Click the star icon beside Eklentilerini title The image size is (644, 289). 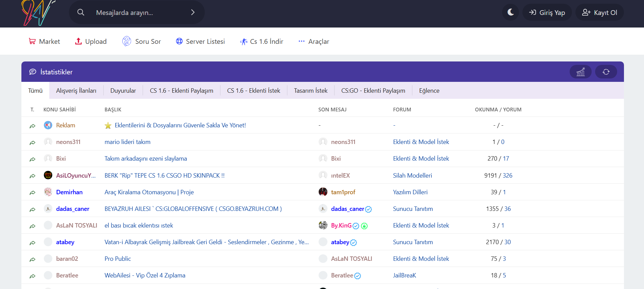108,125
